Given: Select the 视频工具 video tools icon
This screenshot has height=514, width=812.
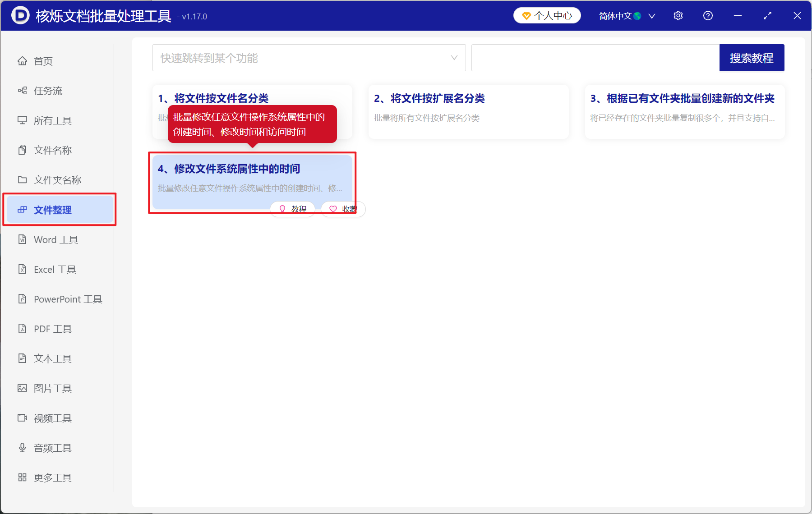Looking at the screenshot, I should pyautogui.click(x=52, y=418).
